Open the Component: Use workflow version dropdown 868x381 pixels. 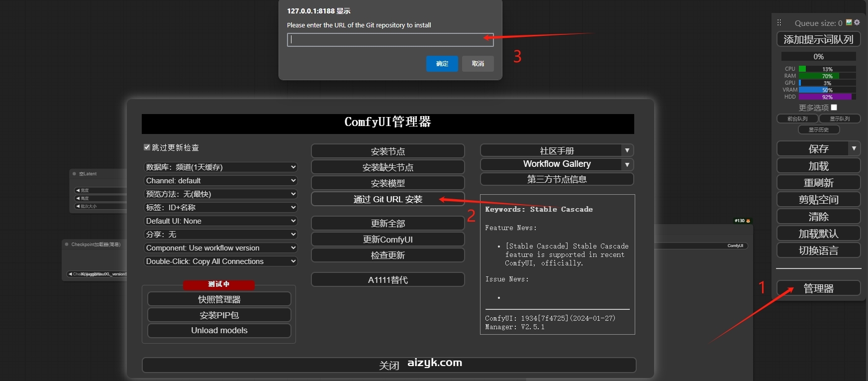[x=221, y=248]
